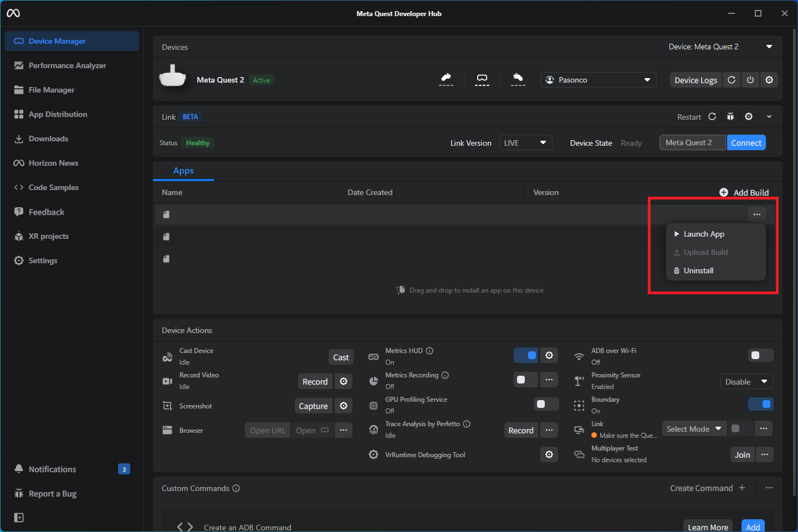Click Create Command
This screenshot has width=798, height=532.
708,488
